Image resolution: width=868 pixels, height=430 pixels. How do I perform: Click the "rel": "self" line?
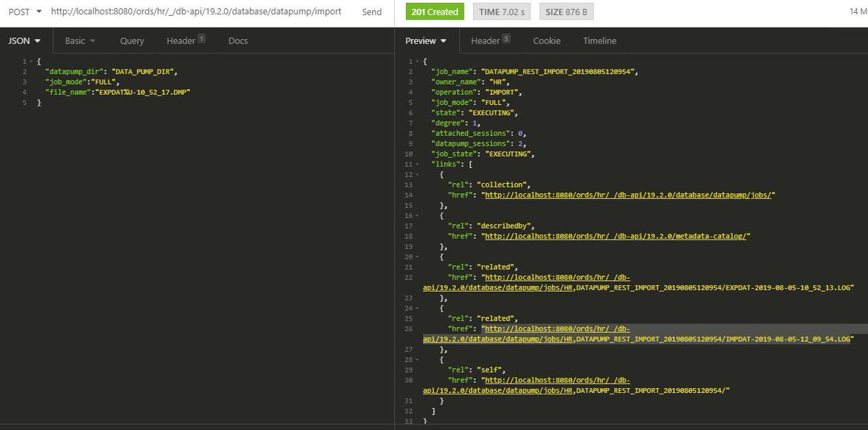coord(477,370)
